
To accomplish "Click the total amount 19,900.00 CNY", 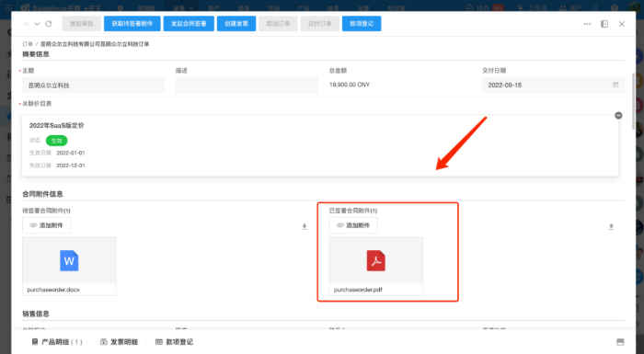I will (x=350, y=85).
